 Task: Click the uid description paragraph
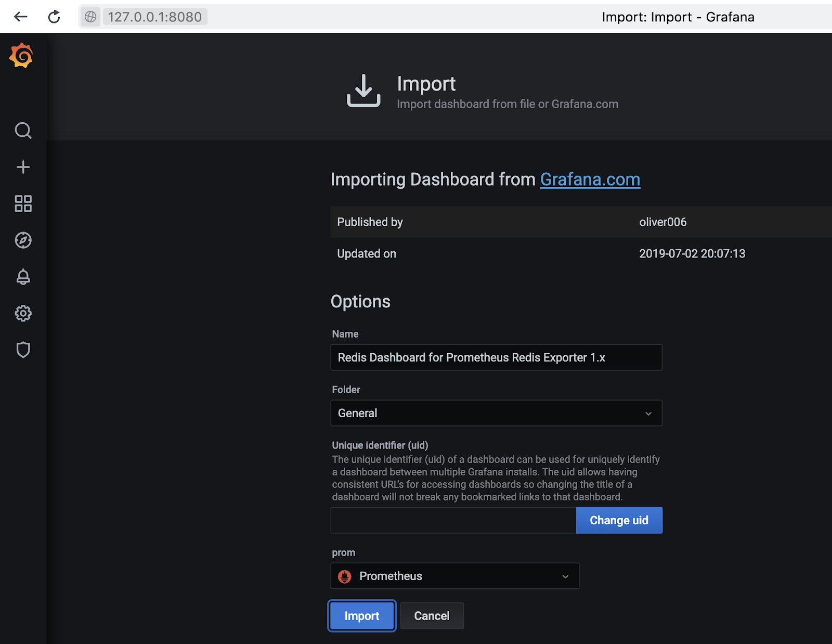(496, 478)
